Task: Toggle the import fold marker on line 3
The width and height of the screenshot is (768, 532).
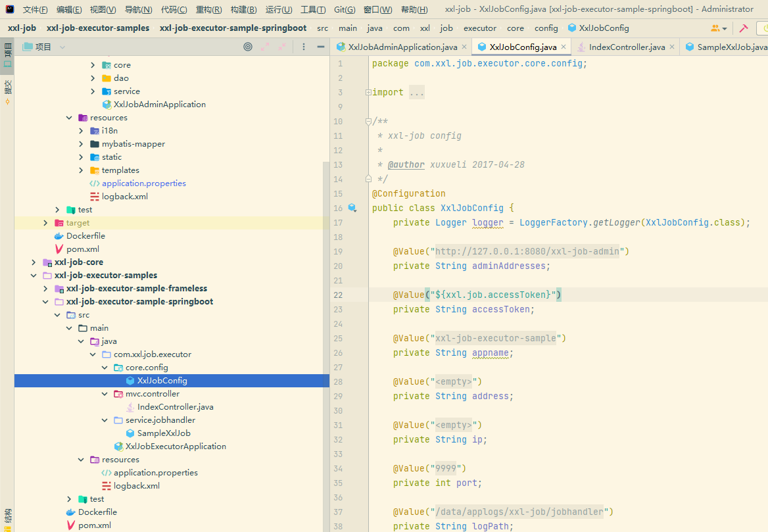Action: (x=368, y=93)
